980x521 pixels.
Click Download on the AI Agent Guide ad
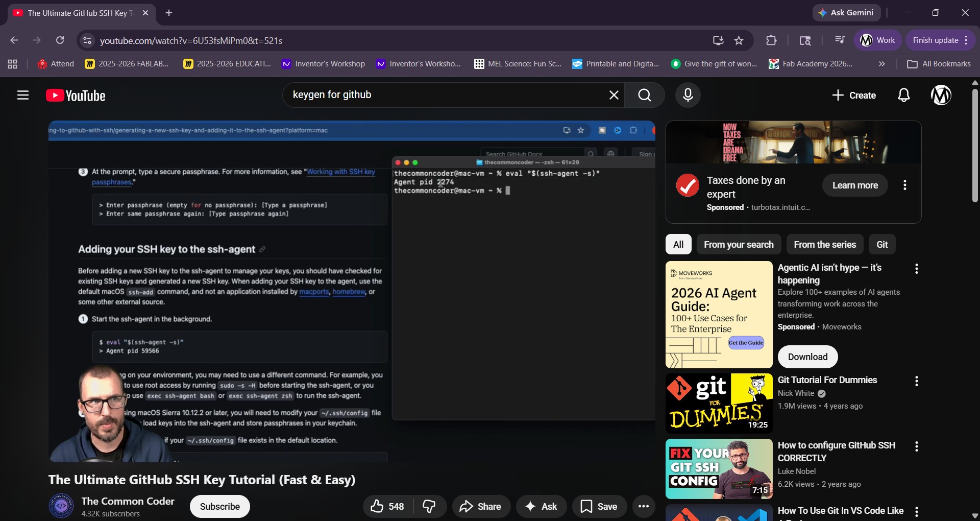pos(807,357)
